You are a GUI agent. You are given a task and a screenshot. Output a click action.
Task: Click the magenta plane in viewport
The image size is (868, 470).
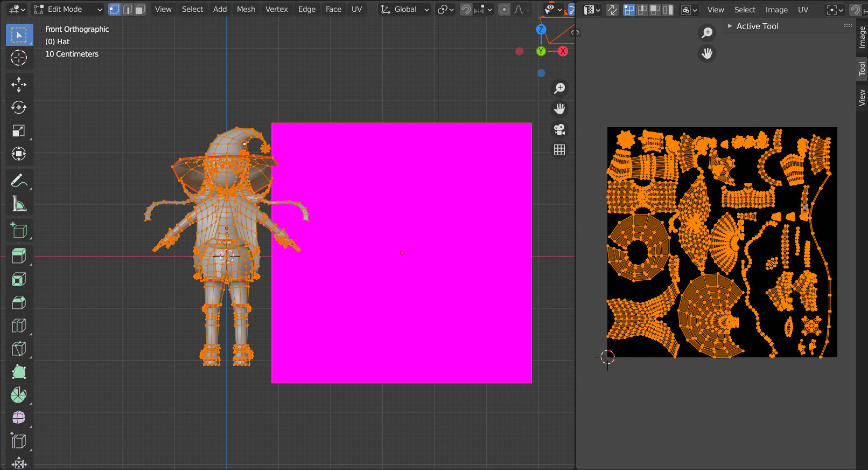tap(402, 253)
